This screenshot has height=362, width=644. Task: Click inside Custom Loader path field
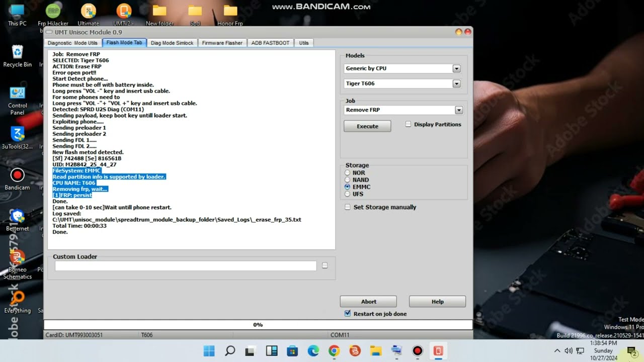coord(186,266)
